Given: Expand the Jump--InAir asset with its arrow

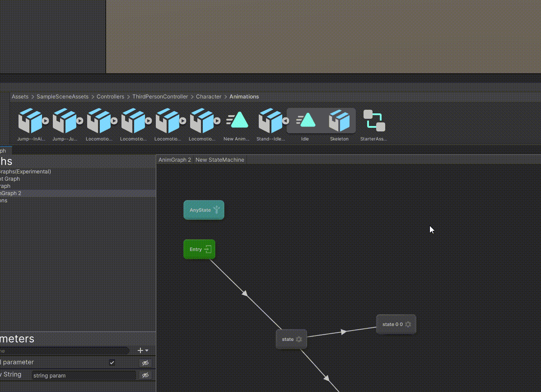Looking at the screenshot, I should [x=45, y=121].
